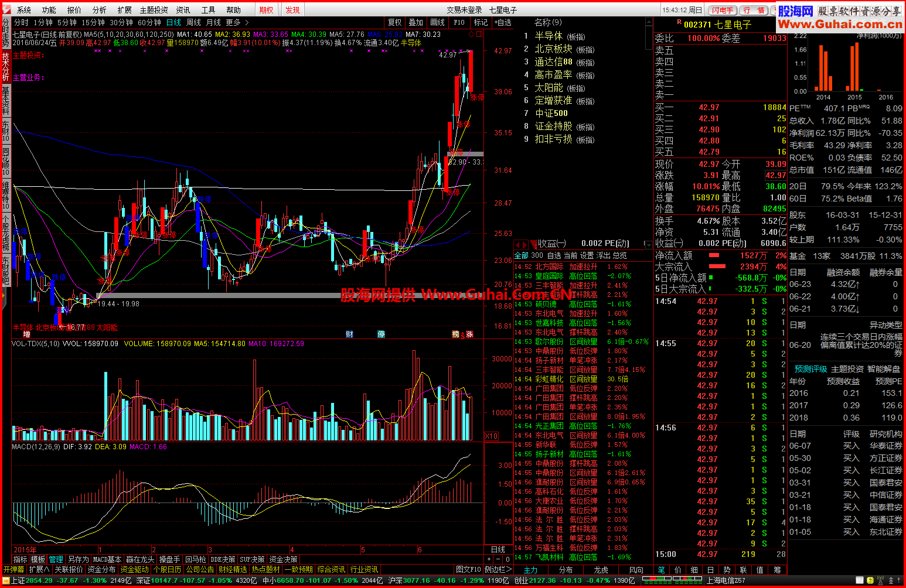Click 浮出 in alert filter bar

(x=603, y=255)
